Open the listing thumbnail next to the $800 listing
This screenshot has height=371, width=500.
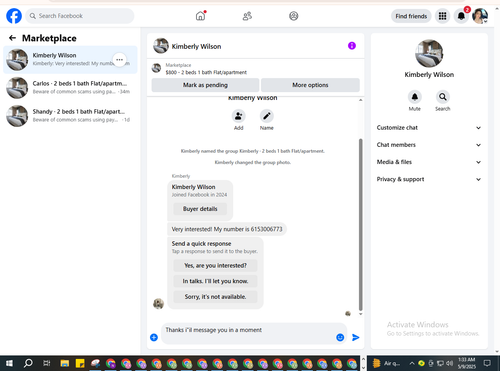[156, 68]
